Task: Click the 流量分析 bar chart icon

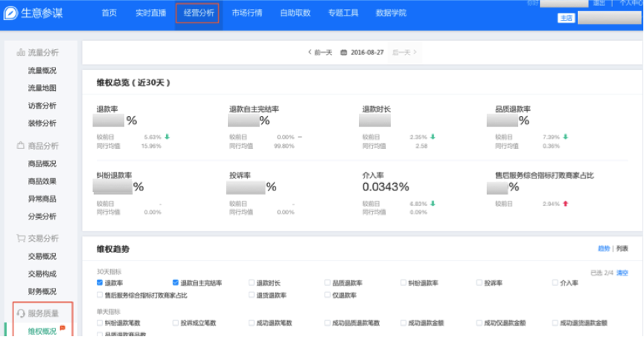Action: pos(21,52)
